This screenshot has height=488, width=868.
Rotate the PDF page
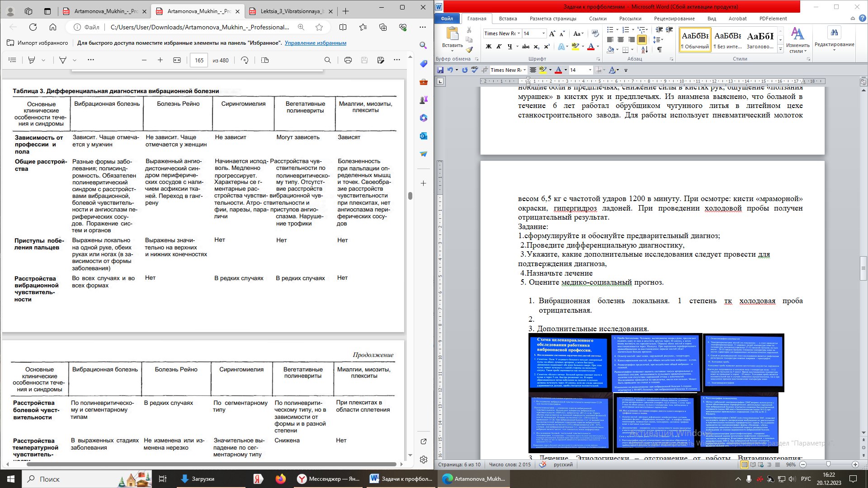click(x=245, y=60)
